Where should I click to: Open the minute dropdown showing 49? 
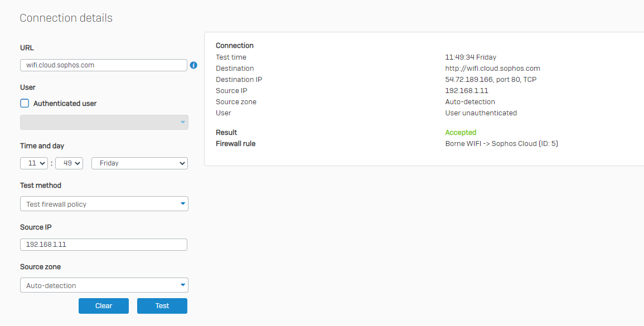69,163
